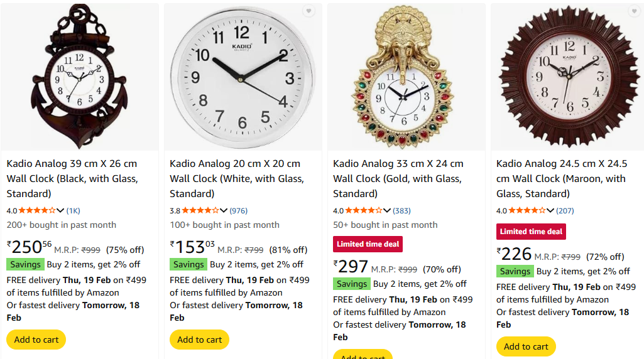Viewport: 644px width, 359px height.
Task: Add black anchor clock to cart
Action: tap(36, 340)
